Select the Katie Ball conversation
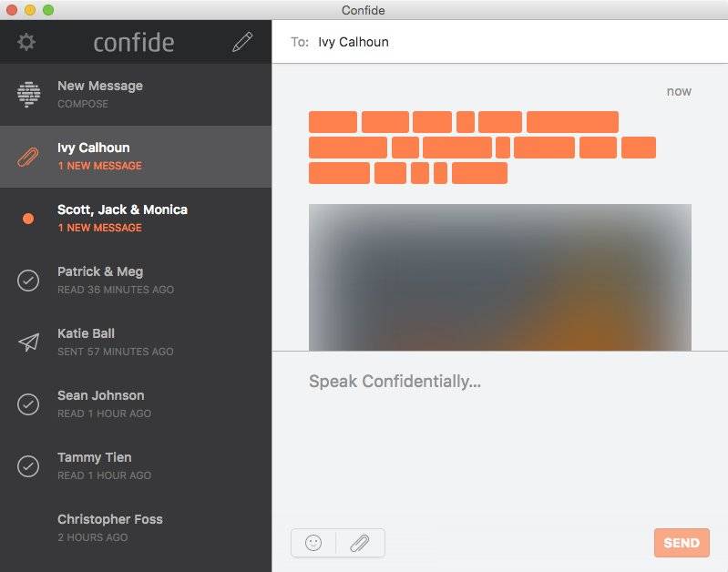 click(x=115, y=342)
